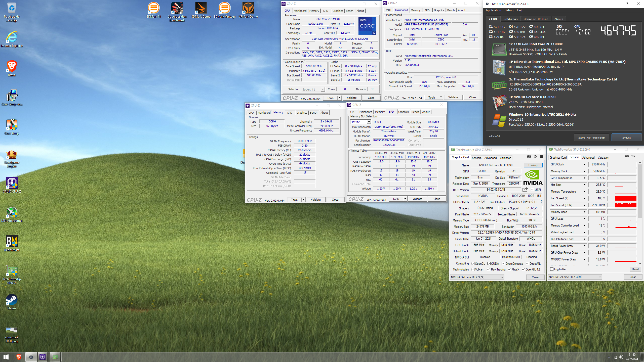Image resolution: width=644 pixels, height=362 pixels.
Task: Take screenshot in GPU-Z Sensors window
Action: pos(626,156)
